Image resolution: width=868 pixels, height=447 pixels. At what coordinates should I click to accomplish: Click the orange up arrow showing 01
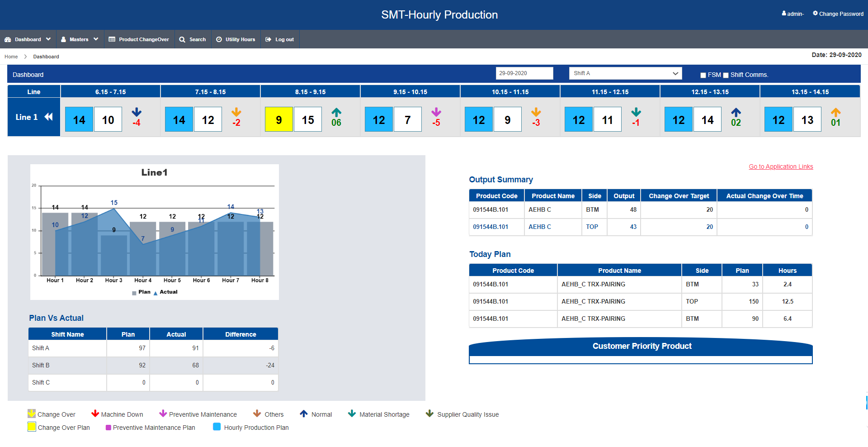pyautogui.click(x=836, y=112)
